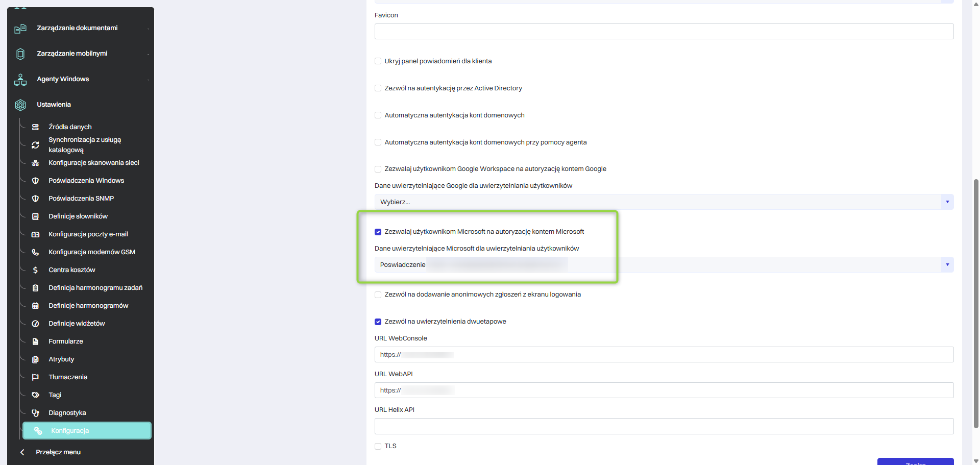Expand Zarządzanie dokumentami menu arrow
The height and width of the screenshot is (465, 980).
click(148, 29)
